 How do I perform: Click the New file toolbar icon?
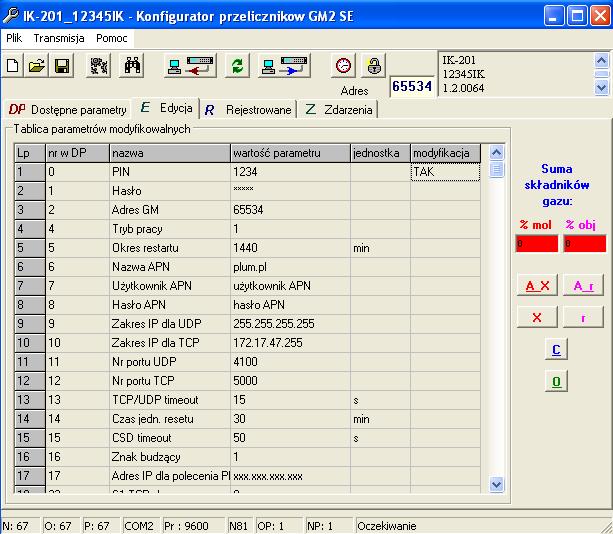point(13,65)
